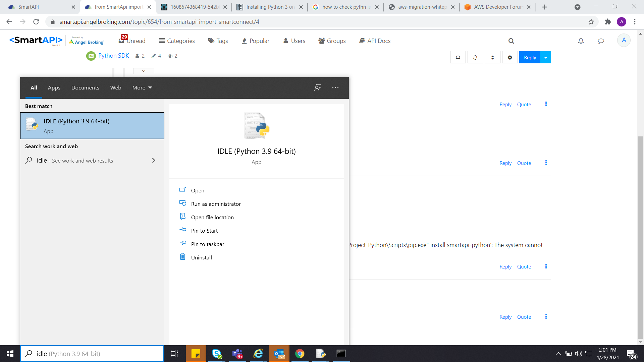Open Command Prompt from the taskbar
The height and width of the screenshot is (362, 644).
[341, 354]
